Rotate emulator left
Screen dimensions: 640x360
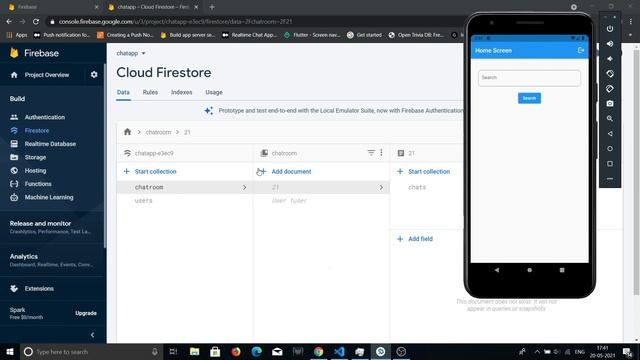pyautogui.click(x=610, y=73)
